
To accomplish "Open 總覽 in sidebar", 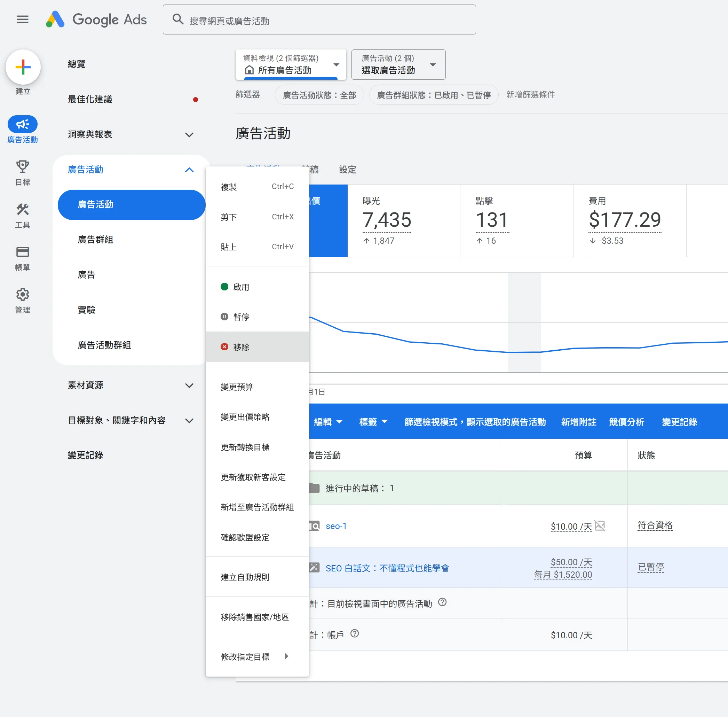I will (x=76, y=64).
